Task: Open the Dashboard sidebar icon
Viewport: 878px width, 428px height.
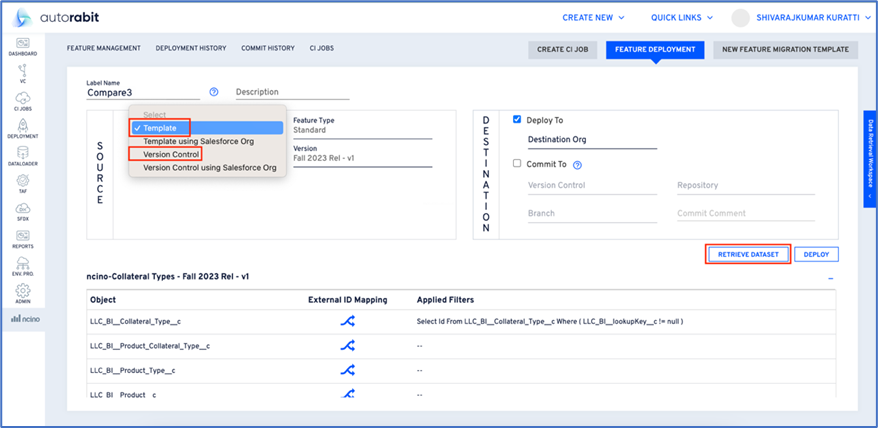Action: [22, 45]
